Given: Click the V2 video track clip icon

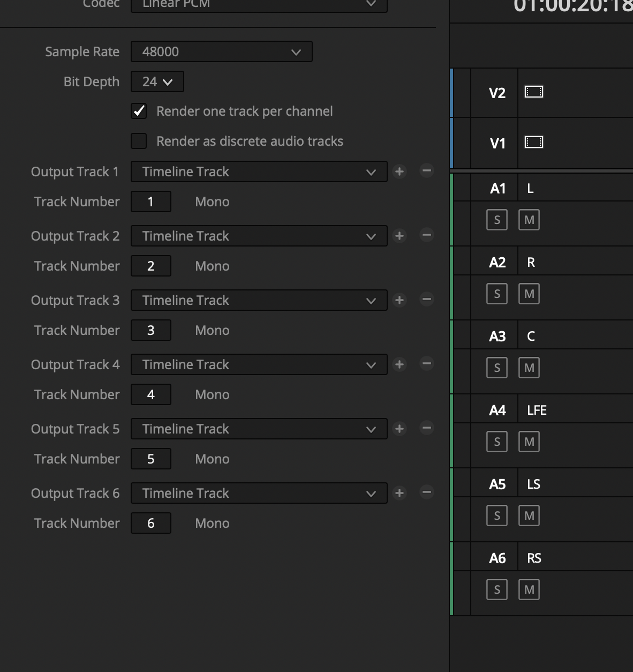Looking at the screenshot, I should [x=534, y=92].
